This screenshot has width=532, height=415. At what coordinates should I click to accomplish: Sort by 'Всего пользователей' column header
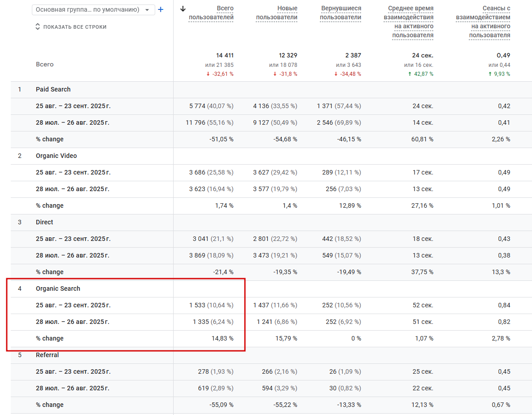click(211, 13)
